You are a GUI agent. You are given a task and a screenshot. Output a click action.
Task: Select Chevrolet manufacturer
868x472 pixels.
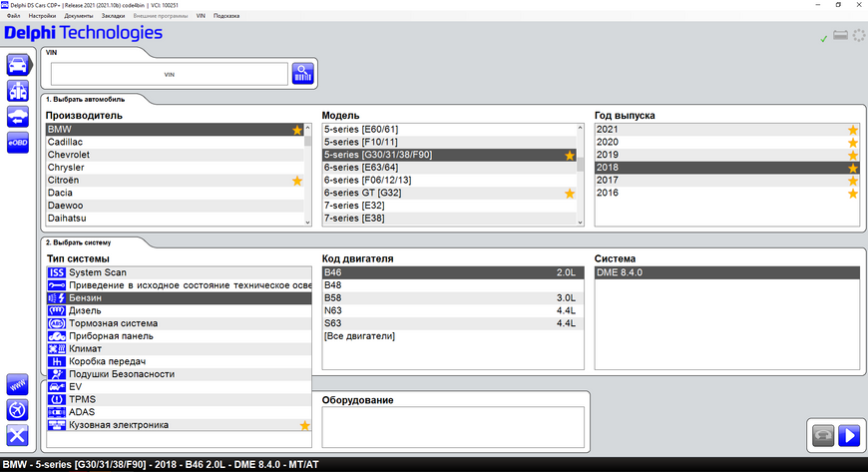175,155
